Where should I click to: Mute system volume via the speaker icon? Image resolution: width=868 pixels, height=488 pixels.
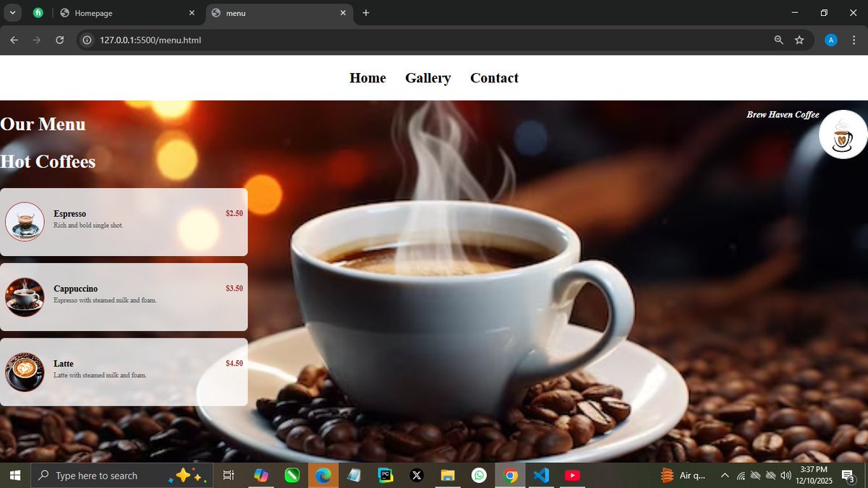786,475
